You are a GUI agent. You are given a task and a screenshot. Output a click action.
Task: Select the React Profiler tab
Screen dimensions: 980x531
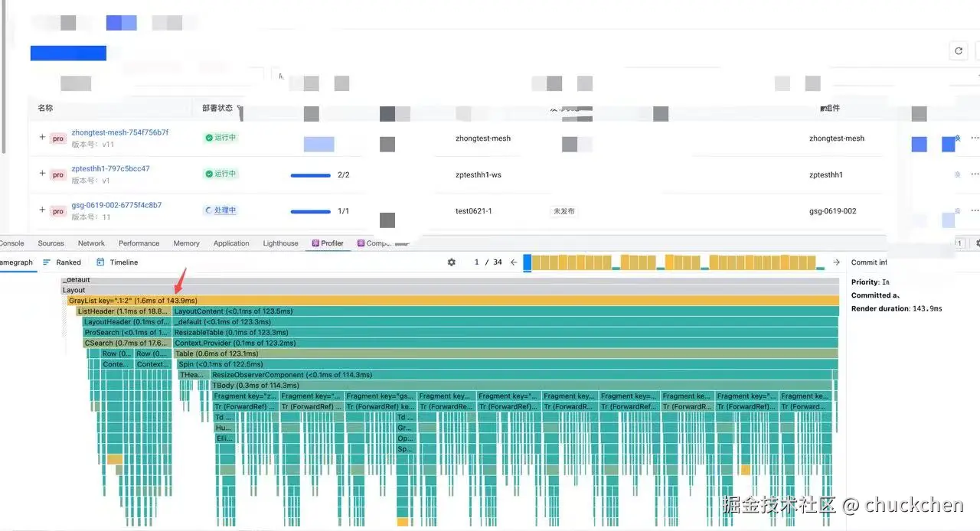pyautogui.click(x=328, y=243)
